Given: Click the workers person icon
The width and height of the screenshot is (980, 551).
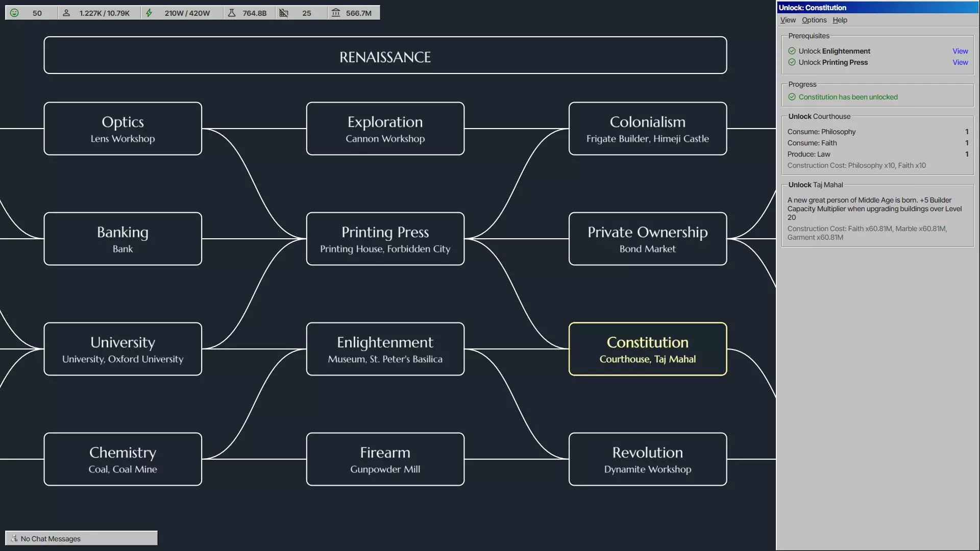Looking at the screenshot, I should (x=66, y=13).
